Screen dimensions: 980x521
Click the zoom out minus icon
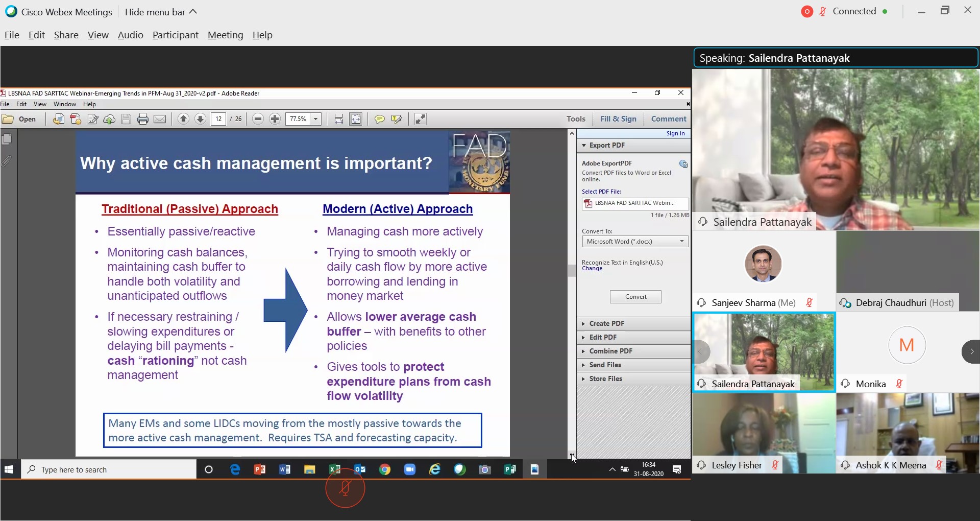258,119
